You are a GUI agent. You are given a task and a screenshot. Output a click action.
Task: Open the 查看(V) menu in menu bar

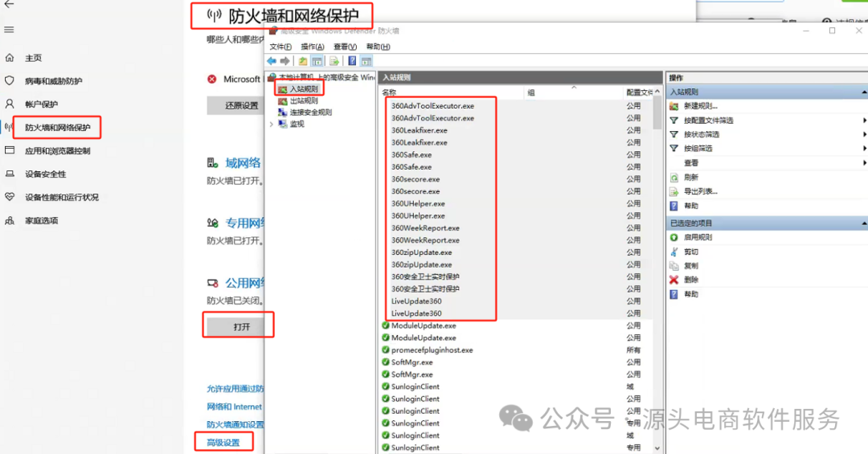coord(345,47)
